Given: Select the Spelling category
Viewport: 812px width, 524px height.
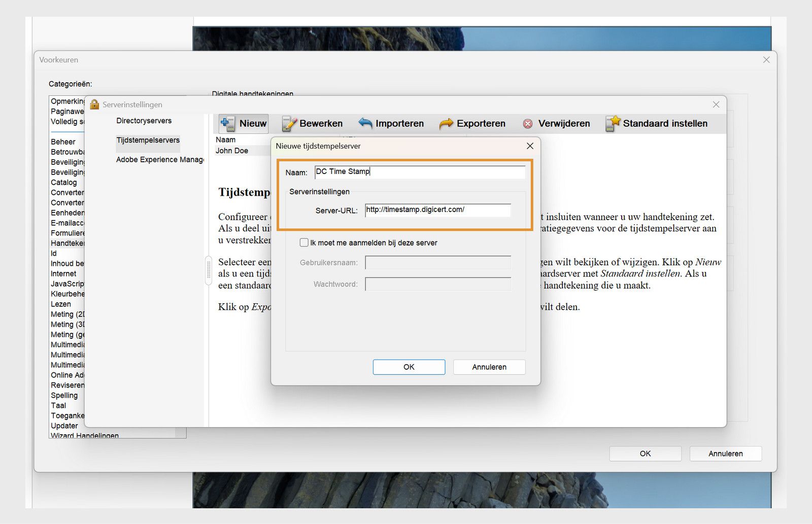Looking at the screenshot, I should point(65,395).
